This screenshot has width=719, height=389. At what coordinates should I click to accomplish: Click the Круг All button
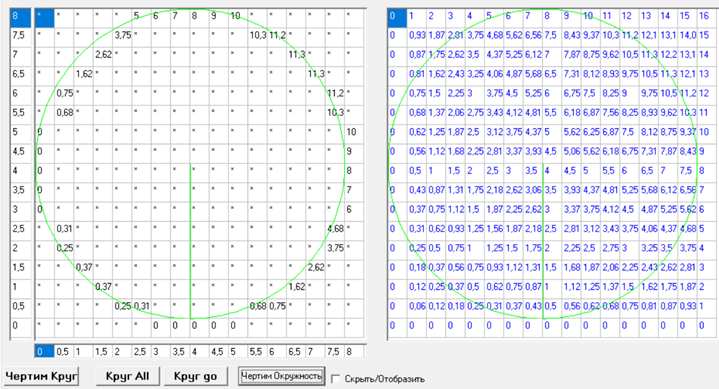pos(127,376)
